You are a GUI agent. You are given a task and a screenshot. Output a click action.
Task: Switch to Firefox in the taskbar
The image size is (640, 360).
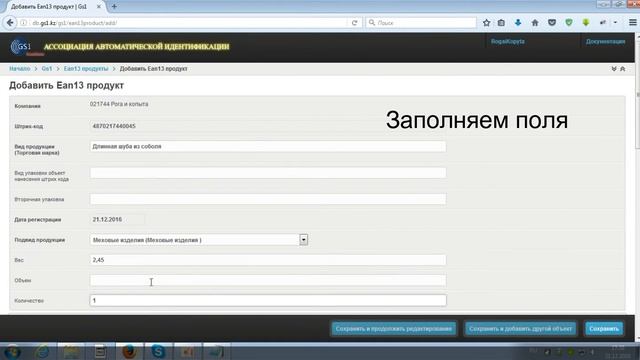(x=129, y=352)
